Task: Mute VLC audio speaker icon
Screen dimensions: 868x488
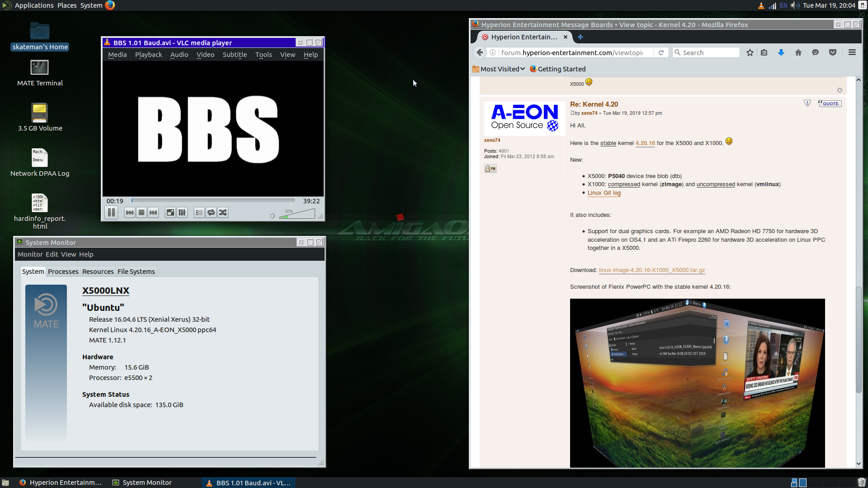Action: [x=273, y=216]
